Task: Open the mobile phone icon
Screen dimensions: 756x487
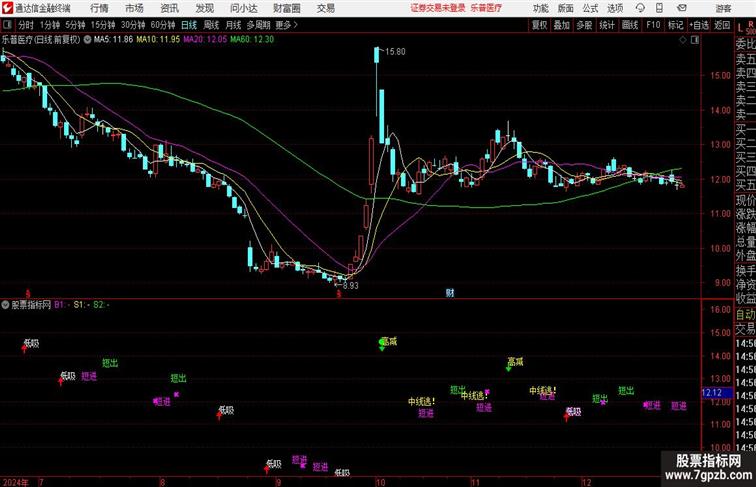Action: point(660,8)
